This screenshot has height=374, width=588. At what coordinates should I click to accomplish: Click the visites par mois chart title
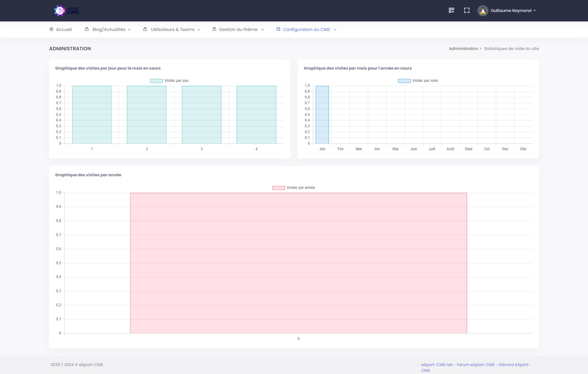pos(358,68)
